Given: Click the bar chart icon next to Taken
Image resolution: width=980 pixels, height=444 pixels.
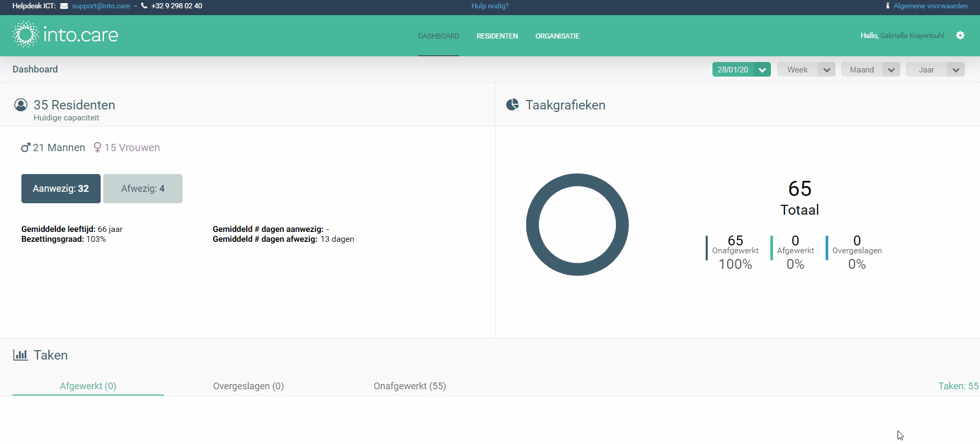Looking at the screenshot, I should 20,355.
